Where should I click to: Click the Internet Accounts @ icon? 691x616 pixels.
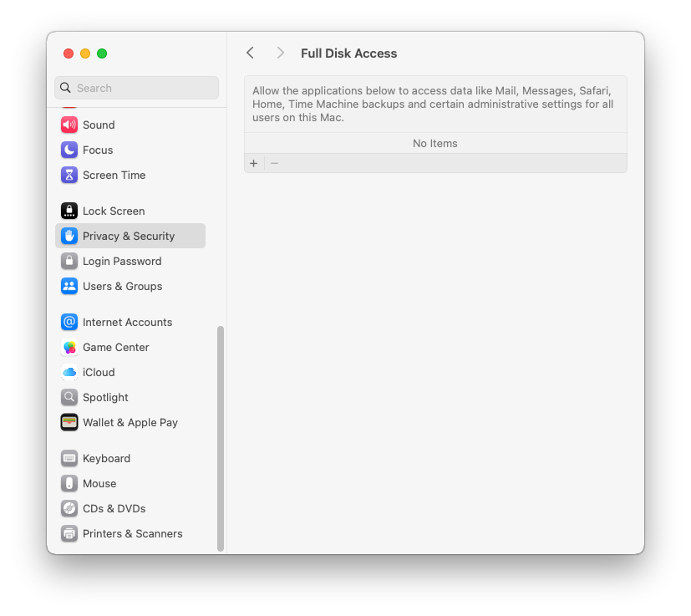(x=69, y=322)
